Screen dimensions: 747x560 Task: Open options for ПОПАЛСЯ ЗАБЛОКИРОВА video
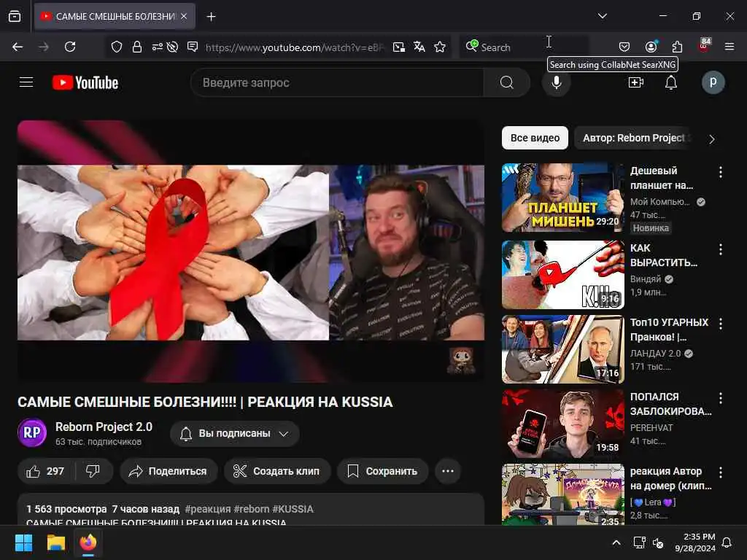pos(720,398)
